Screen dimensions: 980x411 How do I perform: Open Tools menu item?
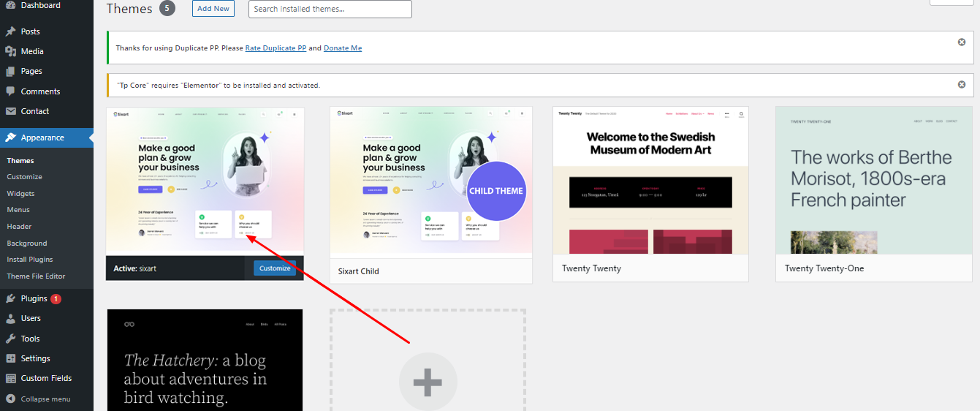30,339
